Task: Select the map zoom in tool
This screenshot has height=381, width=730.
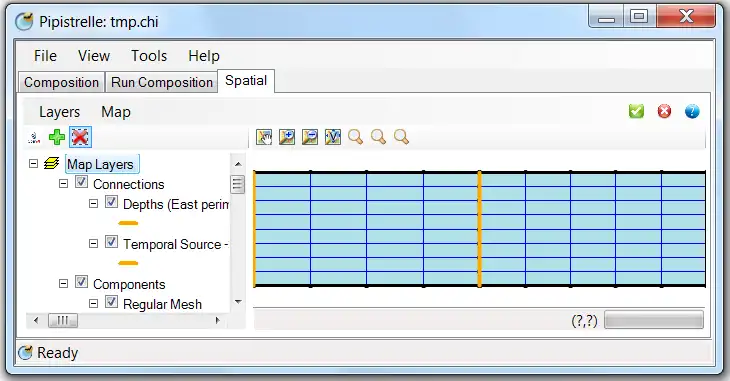Action: point(287,137)
